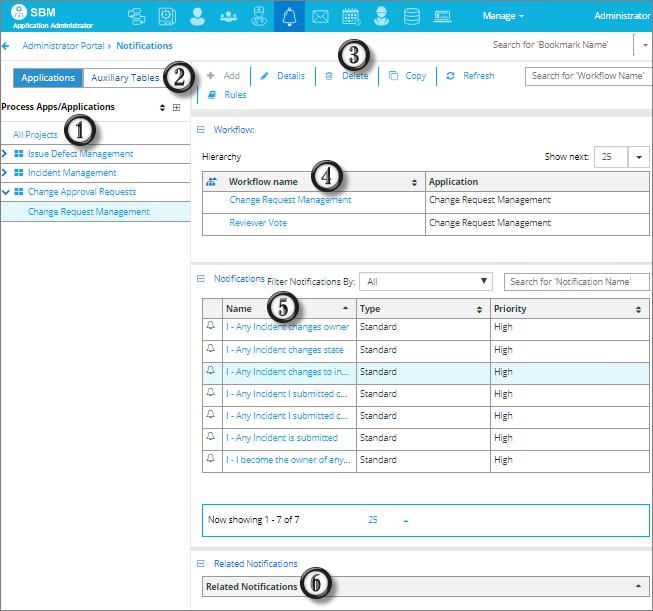Click the Refresh toolbar icon
The height and width of the screenshot is (611, 653).
click(x=450, y=76)
